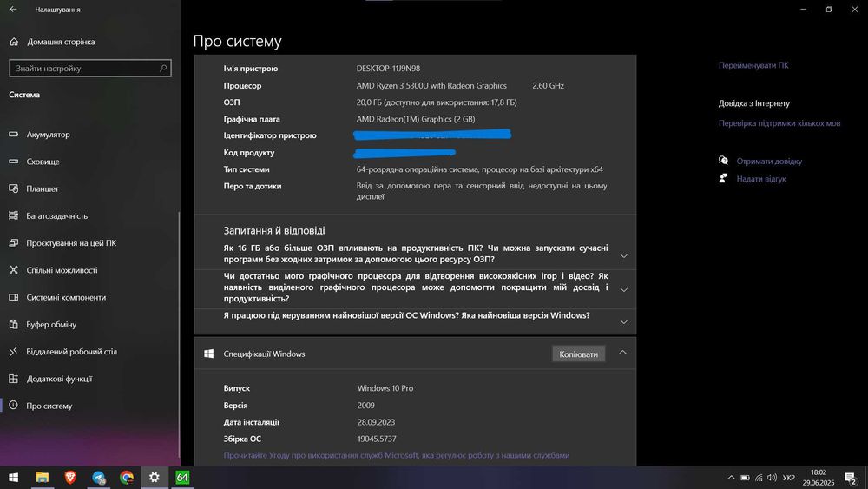This screenshot has width=868, height=489.
Task: Click the Отримати довідку chat icon
Action: pyautogui.click(x=724, y=161)
